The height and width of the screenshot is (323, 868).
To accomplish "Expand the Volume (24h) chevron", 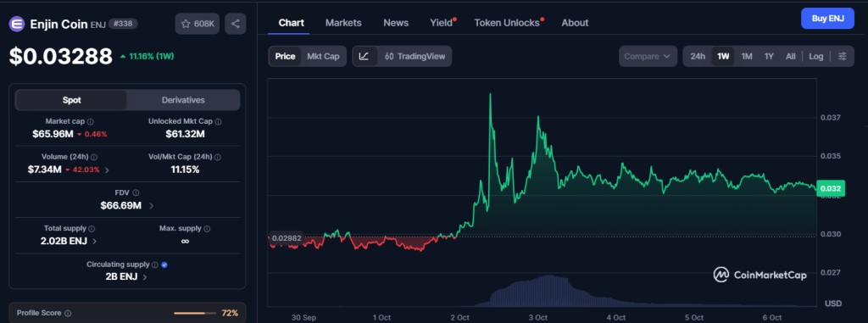I will click(107, 170).
